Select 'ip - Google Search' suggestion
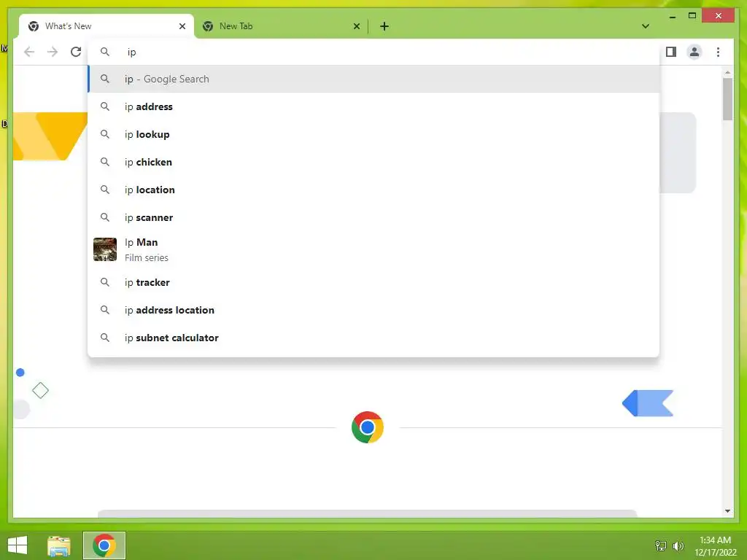Image resolution: width=747 pixels, height=560 pixels. (373, 79)
